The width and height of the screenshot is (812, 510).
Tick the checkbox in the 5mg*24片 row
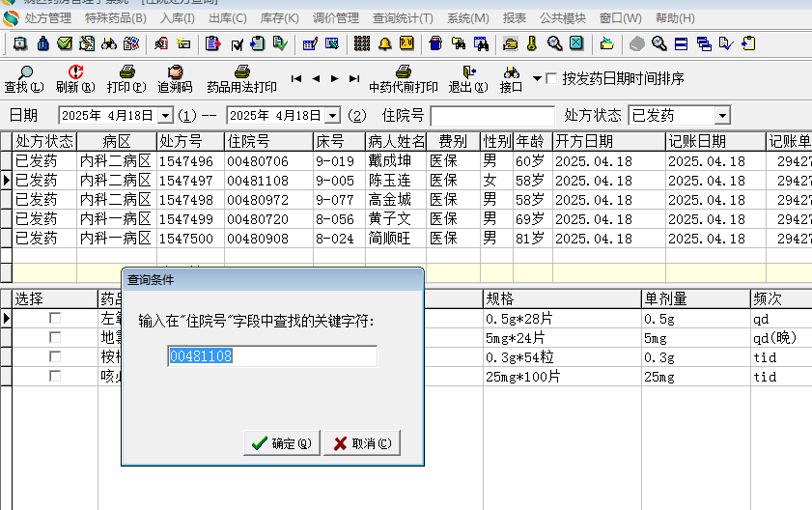coord(55,337)
